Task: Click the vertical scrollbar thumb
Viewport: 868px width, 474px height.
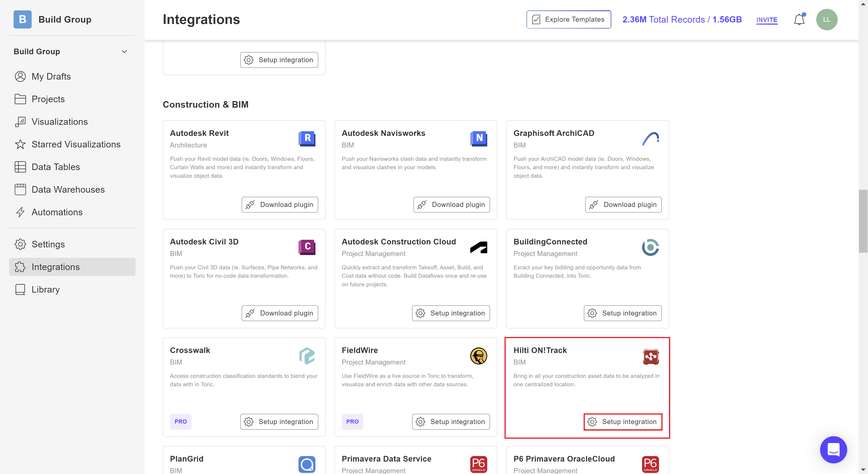Action: [x=863, y=221]
